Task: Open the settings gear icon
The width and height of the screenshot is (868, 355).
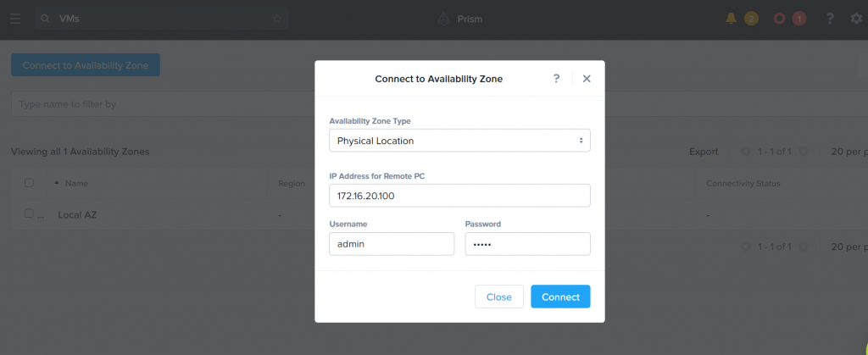Action: click(x=856, y=19)
